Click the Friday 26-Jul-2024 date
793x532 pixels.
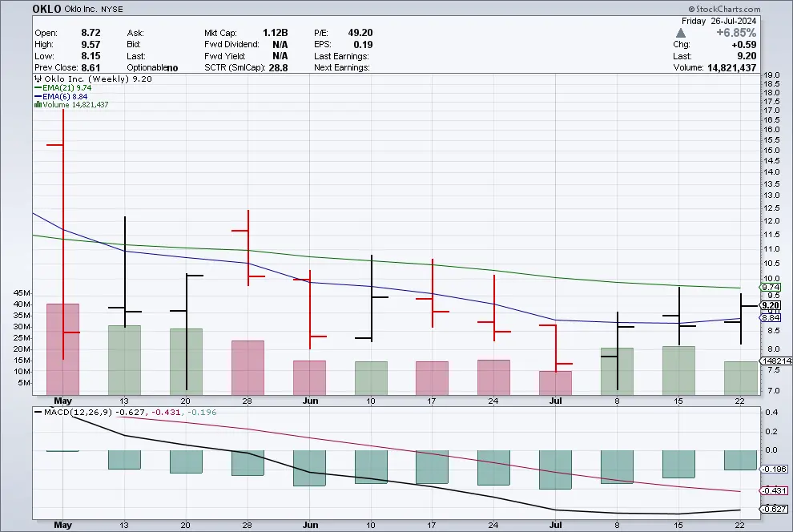click(719, 21)
